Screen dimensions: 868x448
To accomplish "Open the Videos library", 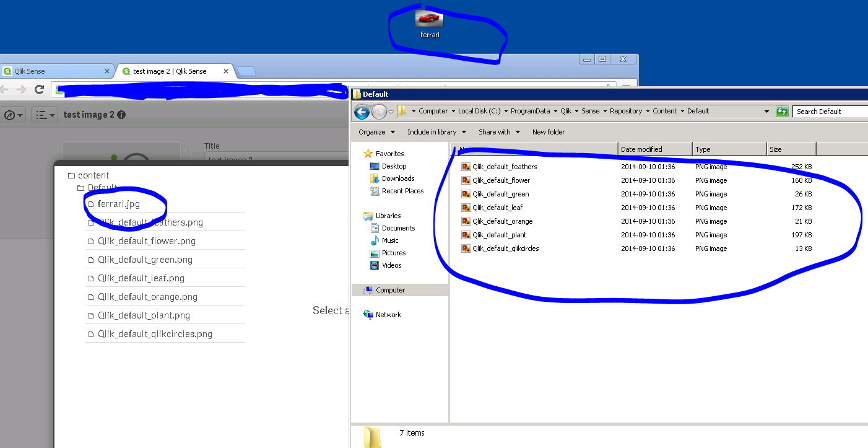I will [391, 265].
